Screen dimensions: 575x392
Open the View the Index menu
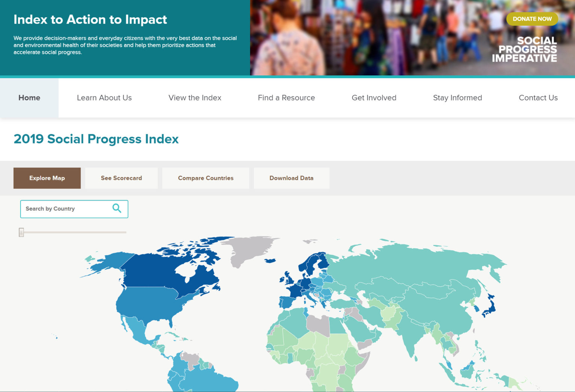[x=195, y=98]
